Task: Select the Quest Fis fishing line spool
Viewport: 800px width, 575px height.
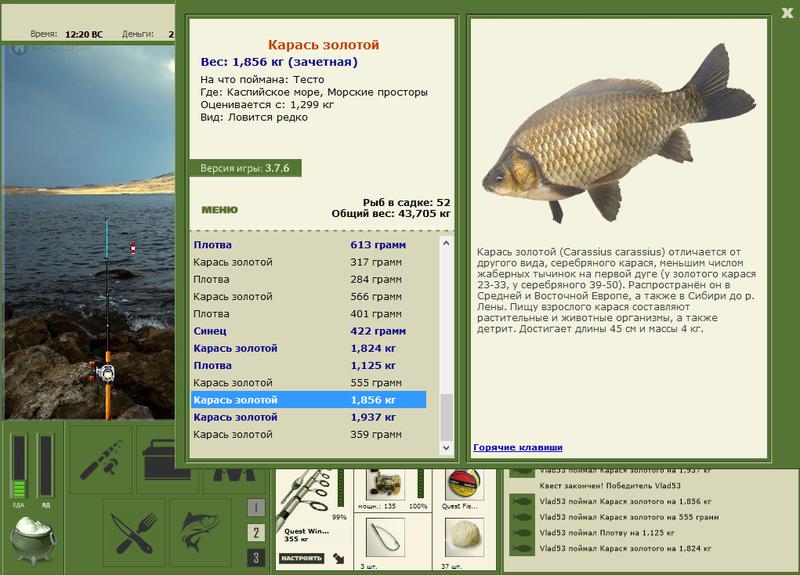Action: click(464, 485)
